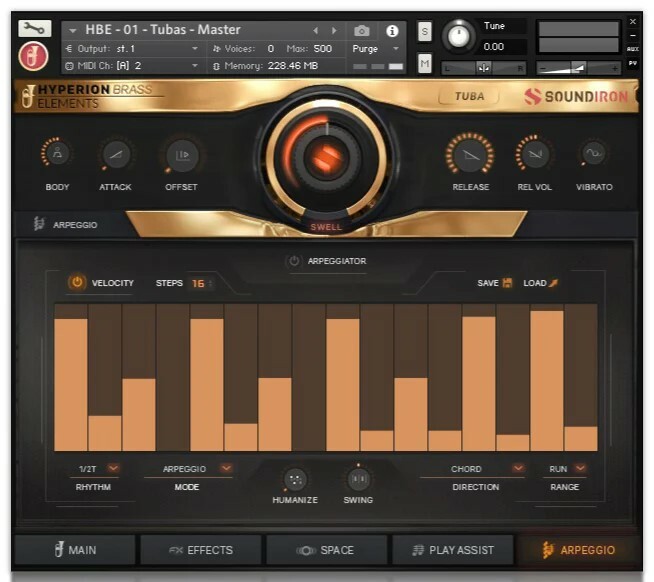Viewport: 654px width, 582px height.
Task: Open the wrench instrument options icon
Action: [35, 28]
